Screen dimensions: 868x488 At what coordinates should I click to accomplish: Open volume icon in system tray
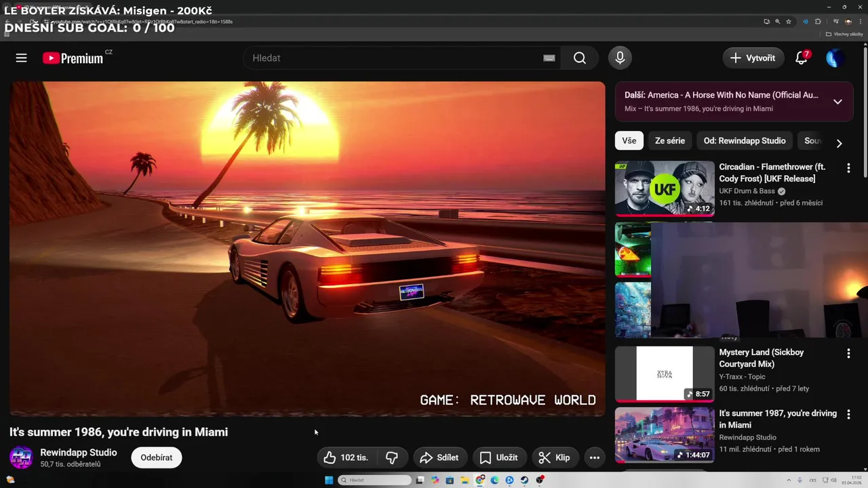(833, 480)
